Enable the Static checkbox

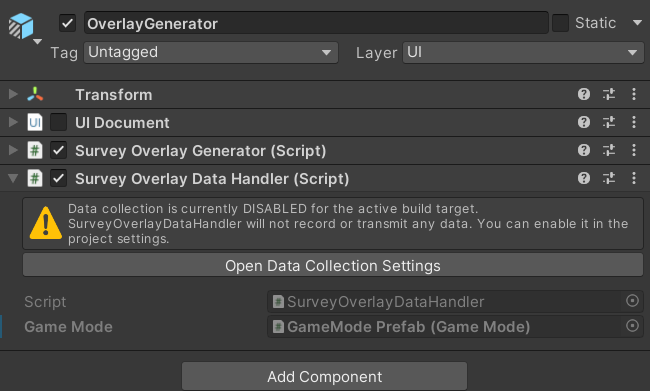(x=560, y=23)
